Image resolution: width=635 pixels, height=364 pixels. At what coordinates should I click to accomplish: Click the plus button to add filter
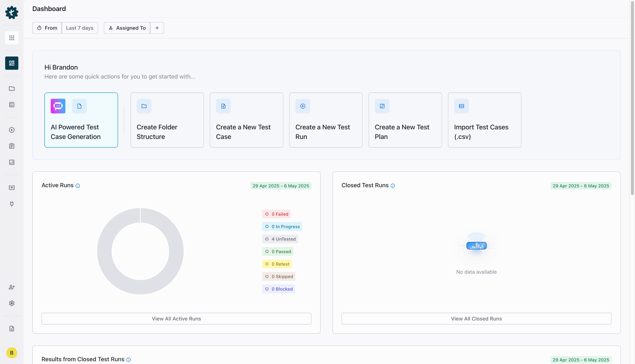pyautogui.click(x=157, y=28)
